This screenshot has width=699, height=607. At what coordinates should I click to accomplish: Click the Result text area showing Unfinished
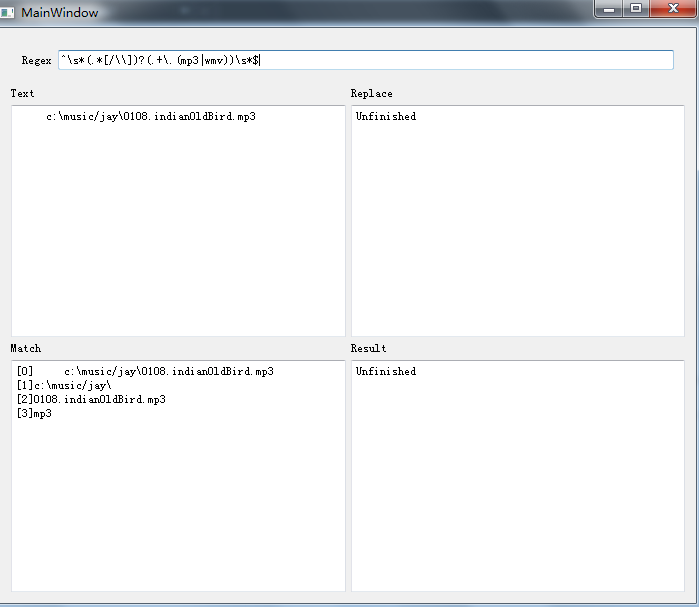point(518,476)
